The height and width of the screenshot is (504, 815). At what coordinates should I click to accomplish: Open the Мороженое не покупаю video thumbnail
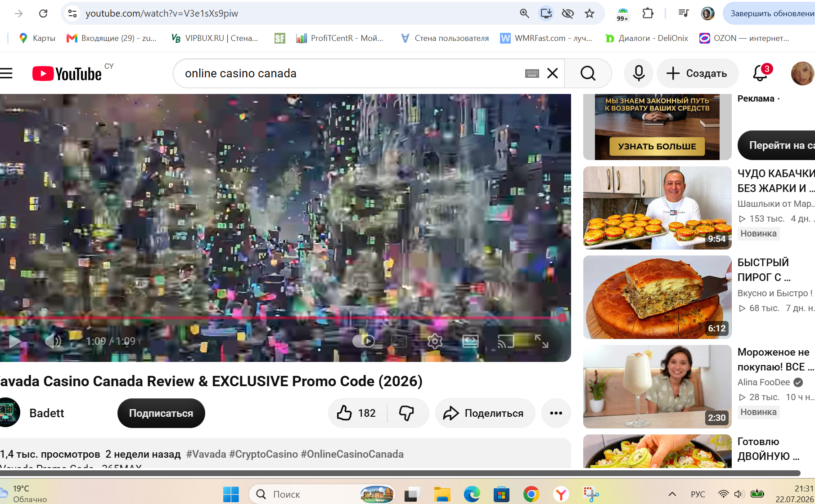pos(657,387)
